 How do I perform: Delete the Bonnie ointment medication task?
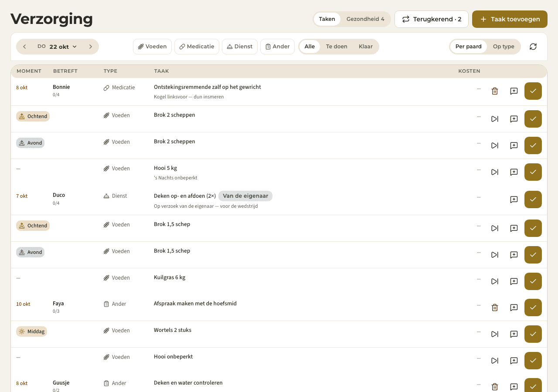(x=495, y=91)
